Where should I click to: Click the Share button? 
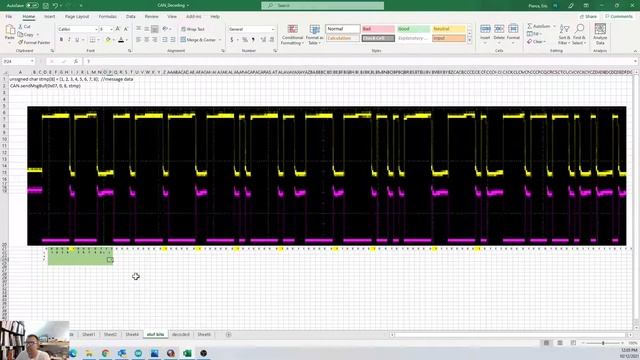pos(589,17)
